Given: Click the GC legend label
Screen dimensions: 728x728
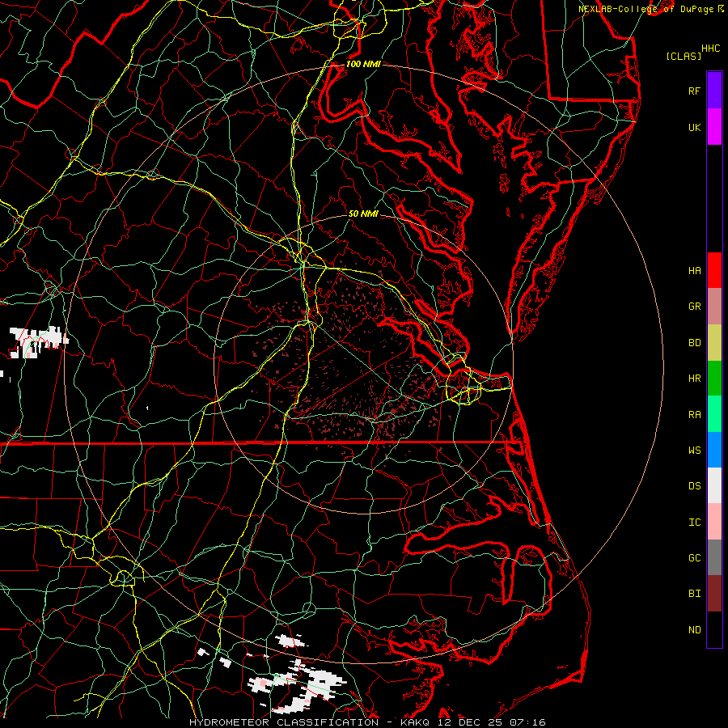Looking at the screenshot, I should pos(694,557).
